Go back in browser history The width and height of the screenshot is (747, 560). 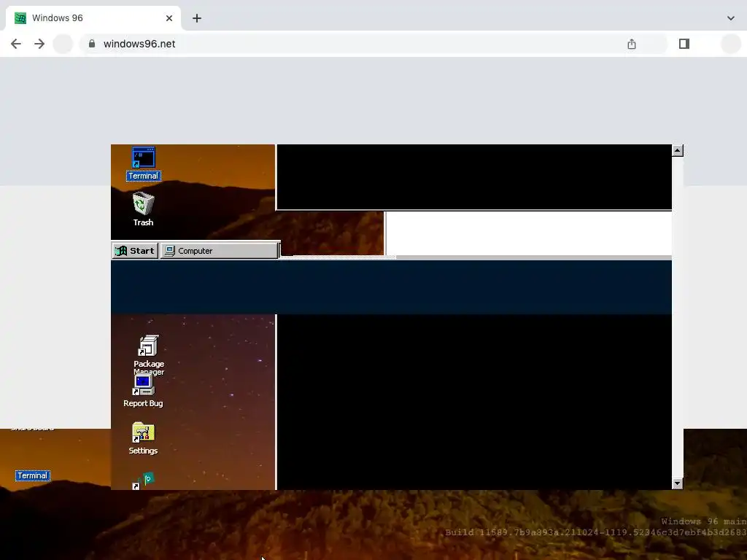(16, 44)
